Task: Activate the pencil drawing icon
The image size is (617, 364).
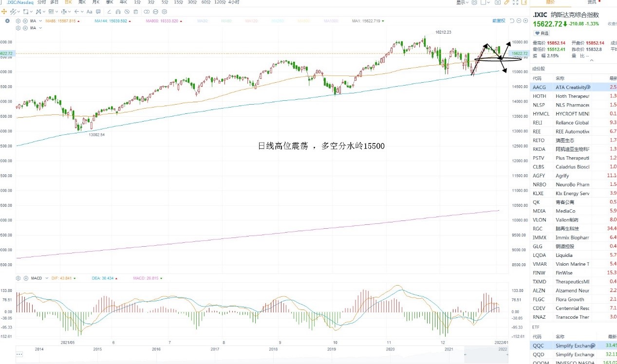Action: (x=506, y=2)
